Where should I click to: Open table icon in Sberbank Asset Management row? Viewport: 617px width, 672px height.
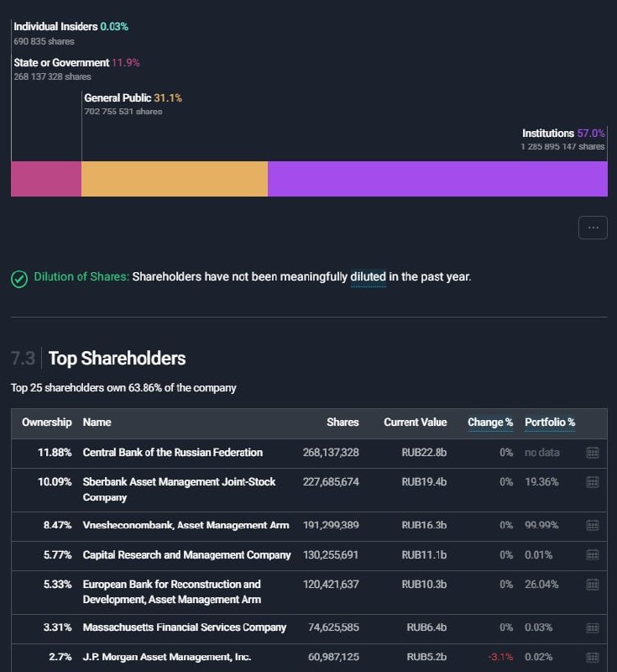592,482
